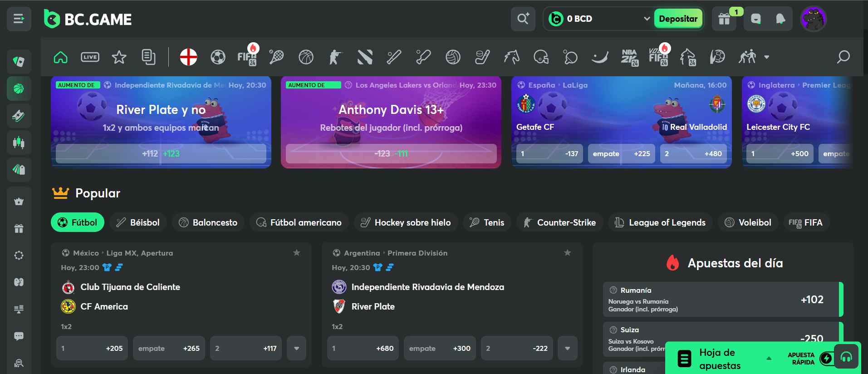Screen dimensions: 868x374
Task: Select the Hockey sobre hielo tab
Action: [406, 222]
